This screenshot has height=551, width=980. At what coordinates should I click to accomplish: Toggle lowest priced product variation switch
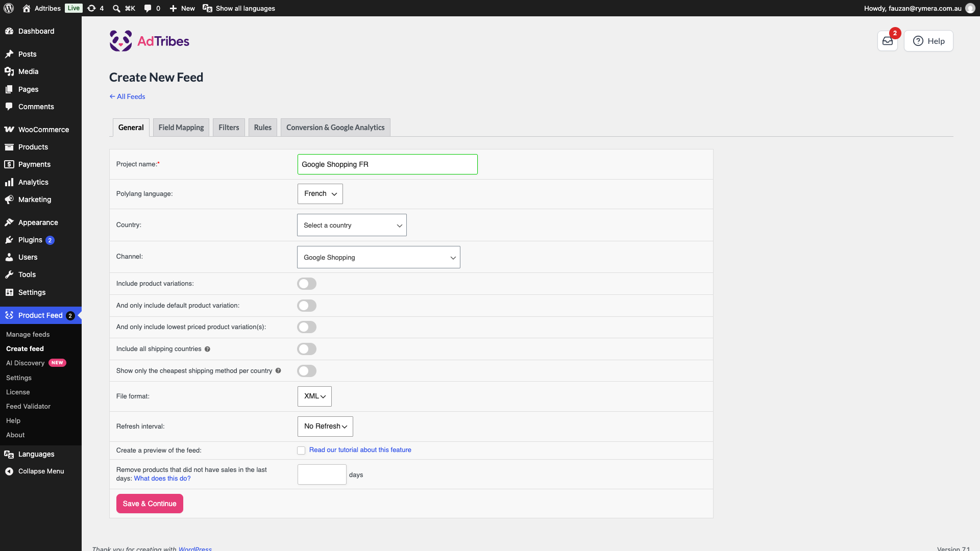[x=307, y=327]
